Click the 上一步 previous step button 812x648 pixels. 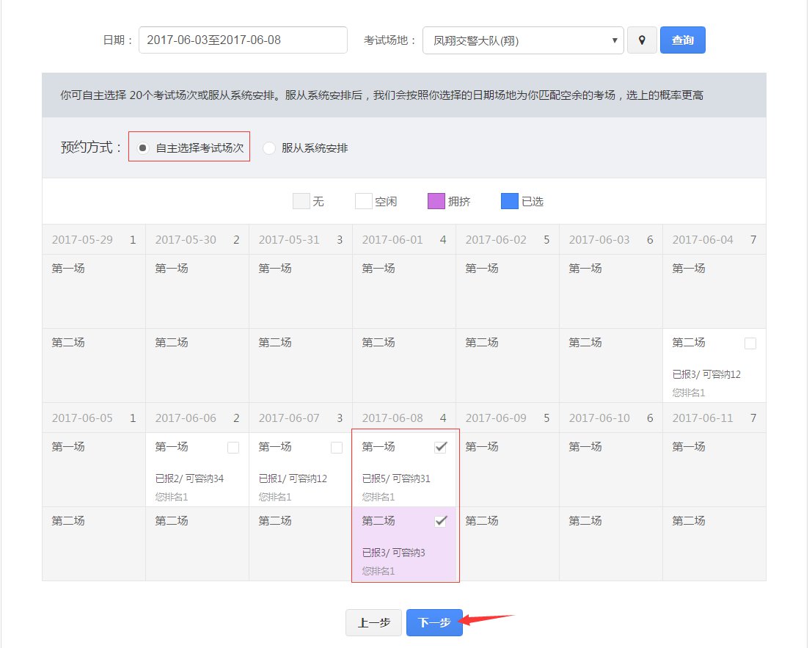[373, 622]
